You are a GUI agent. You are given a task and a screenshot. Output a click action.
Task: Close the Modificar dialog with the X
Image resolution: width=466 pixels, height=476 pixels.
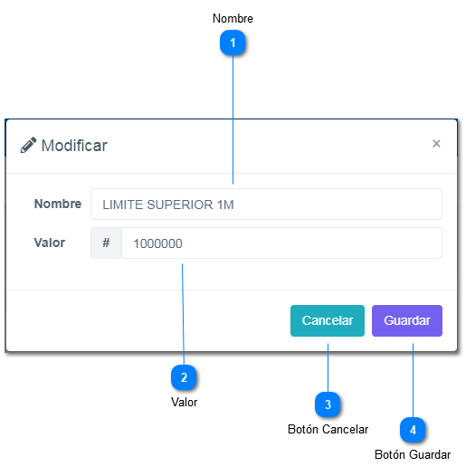coord(436,143)
